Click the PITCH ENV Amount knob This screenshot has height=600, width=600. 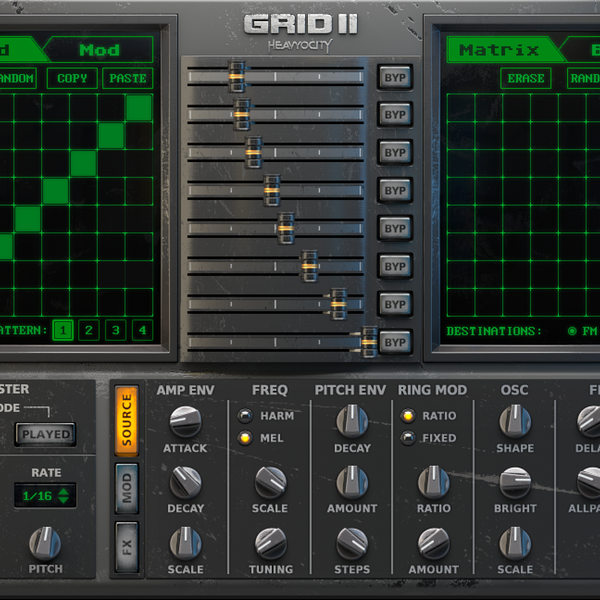tap(352, 482)
